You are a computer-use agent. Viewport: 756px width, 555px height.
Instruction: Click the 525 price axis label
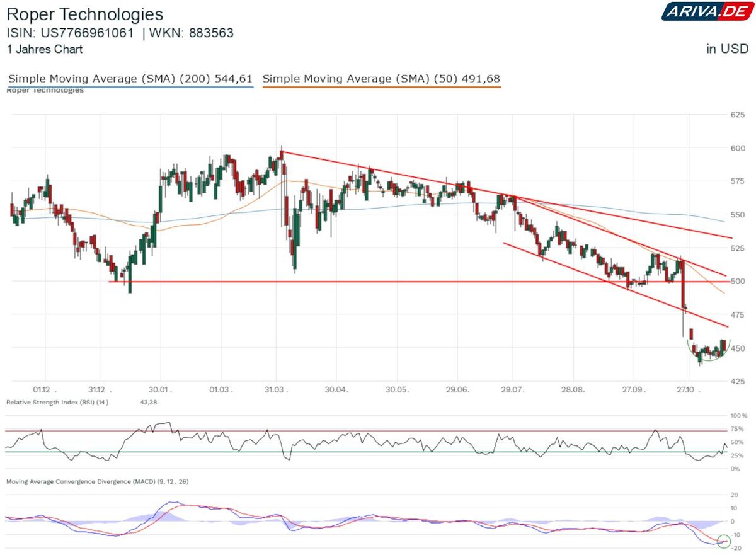click(738, 248)
